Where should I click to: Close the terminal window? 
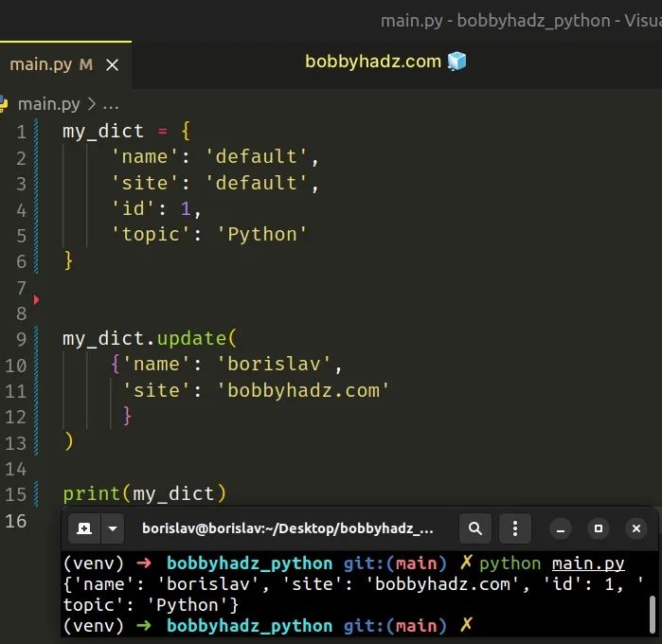tap(636, 528)
